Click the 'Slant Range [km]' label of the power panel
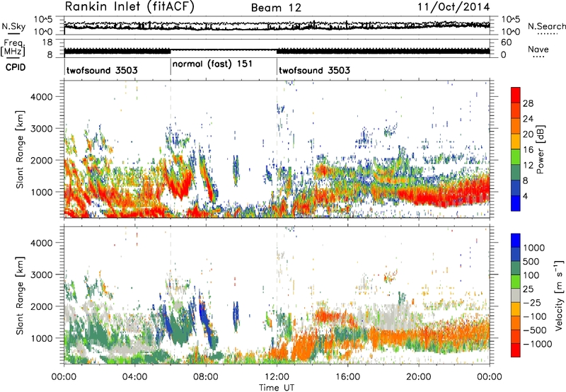The image size is (566, 392). click(19, 149)
